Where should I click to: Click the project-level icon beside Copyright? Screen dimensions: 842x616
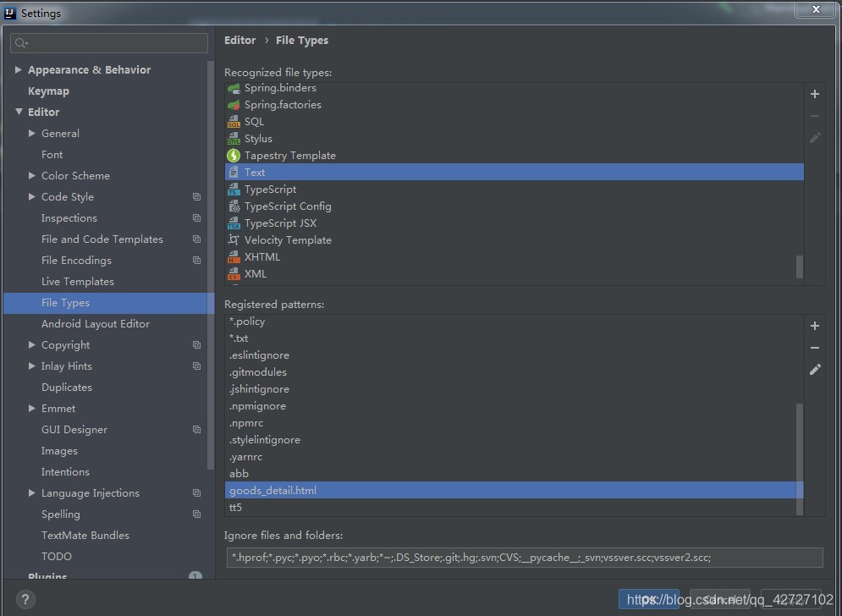click(x=196, y=344)
